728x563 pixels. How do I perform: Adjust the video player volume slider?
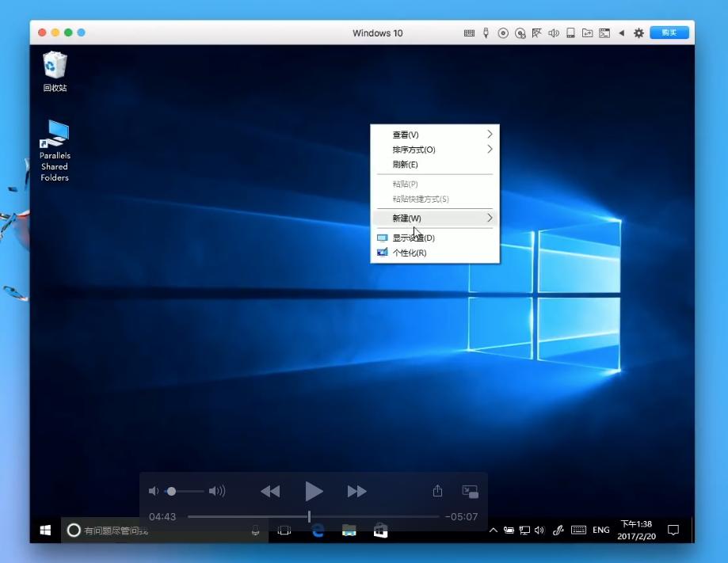coord(185,491)
